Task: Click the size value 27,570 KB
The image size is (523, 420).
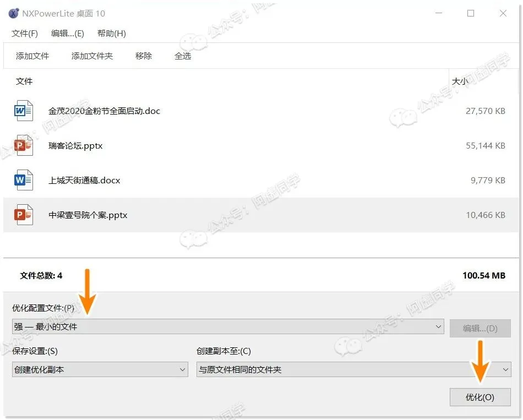Action: click(486, 111)
